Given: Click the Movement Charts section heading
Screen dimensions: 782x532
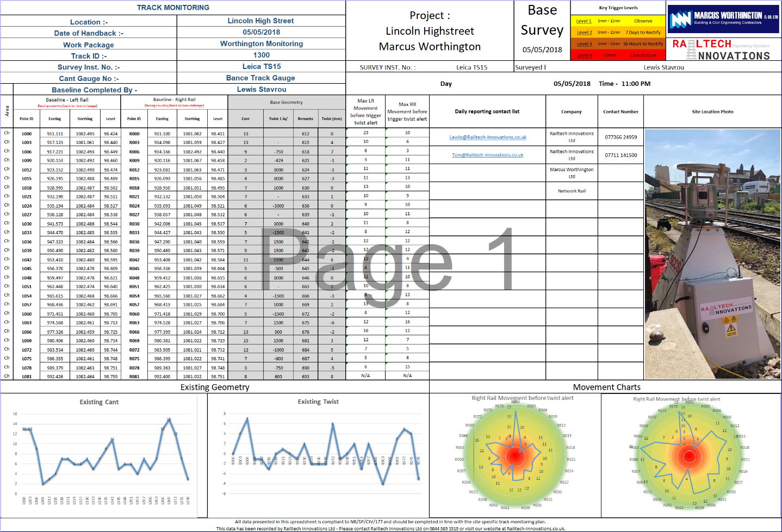Looking at the screenshot, I should pos(606,387).
